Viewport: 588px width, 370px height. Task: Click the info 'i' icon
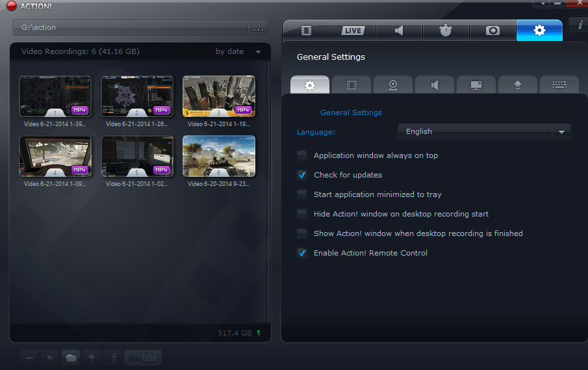click(x=580, y=25)
